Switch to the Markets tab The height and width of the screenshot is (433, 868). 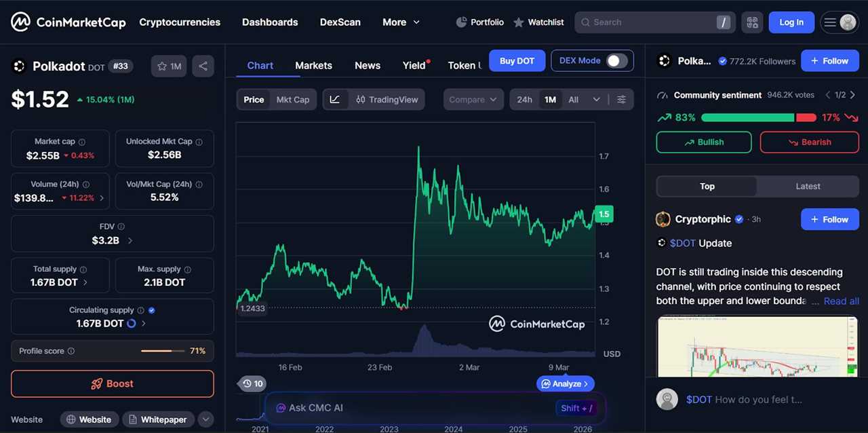[x=313, y=65]
